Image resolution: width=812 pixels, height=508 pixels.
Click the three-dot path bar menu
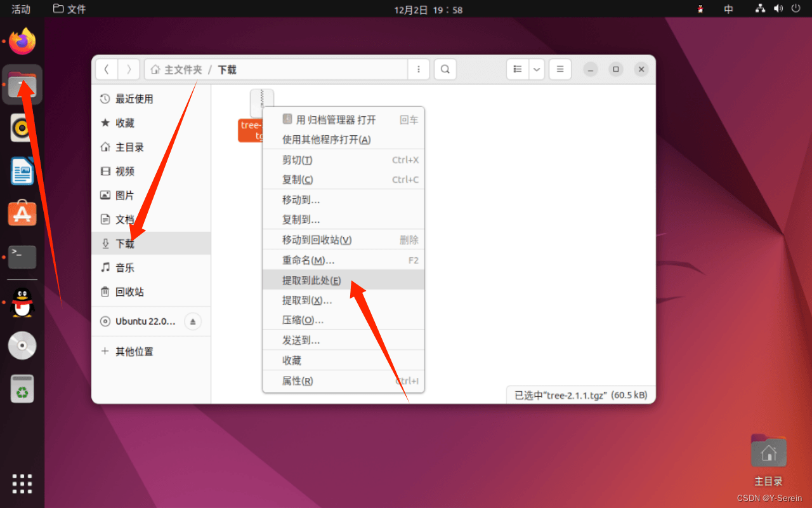click(x=418, y=69)
